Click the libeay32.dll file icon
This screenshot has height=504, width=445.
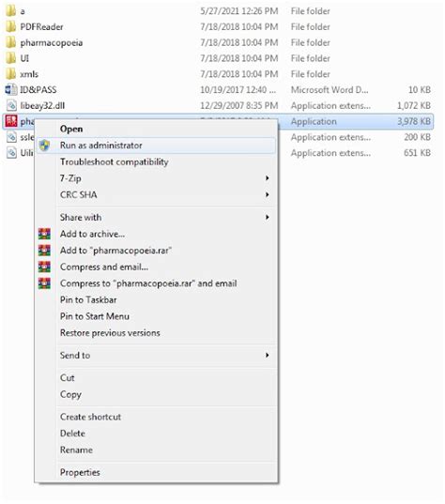(x=11, y=105)
